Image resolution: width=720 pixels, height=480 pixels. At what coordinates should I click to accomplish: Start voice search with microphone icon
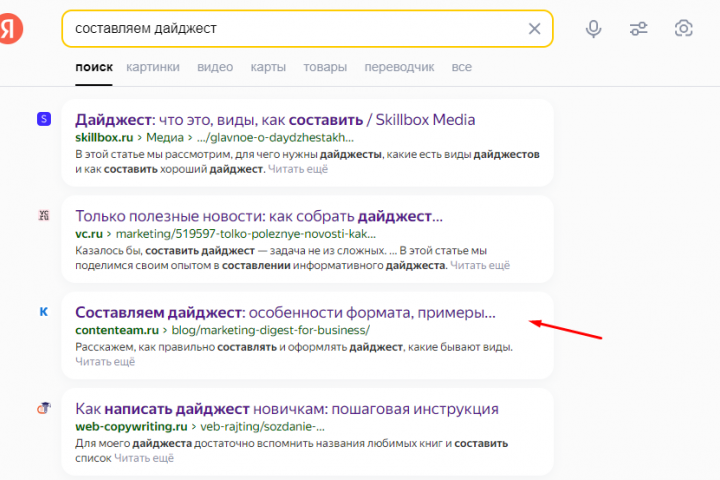tap(593, 29)
